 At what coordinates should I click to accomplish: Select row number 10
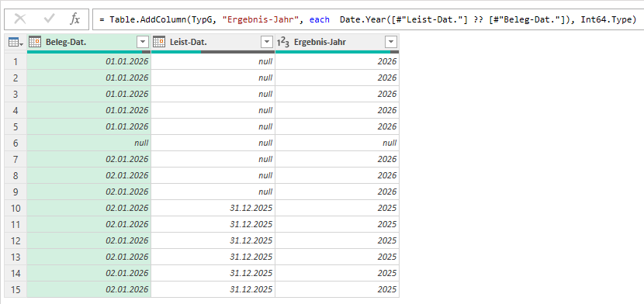(x=16, y=208)
